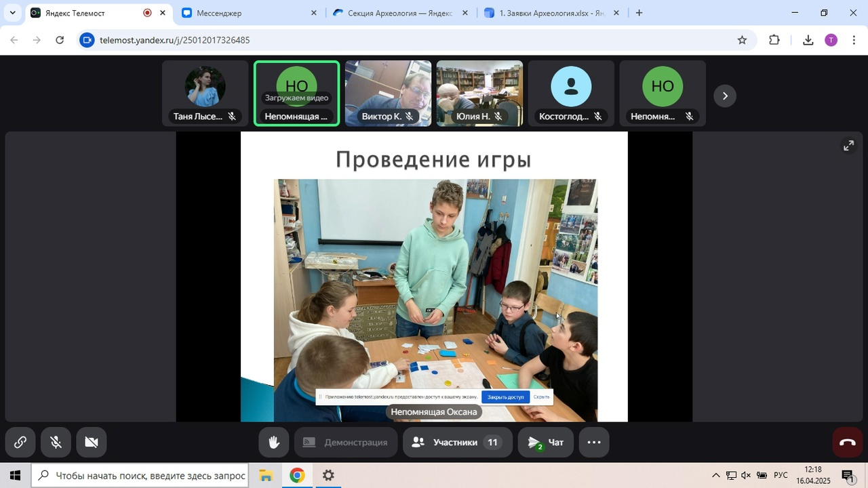
Task: Open the more options three-dot menu
Action: pos(594,443)
